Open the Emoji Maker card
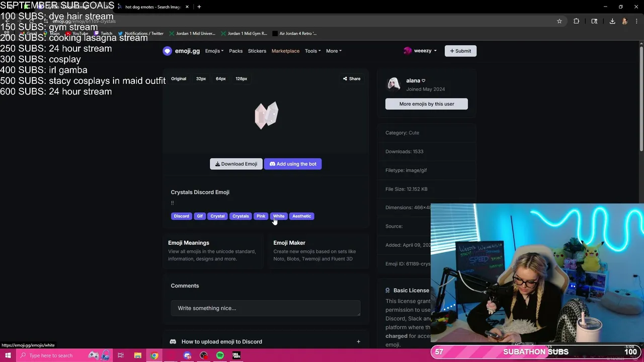The height and width of the screenshot is (362, 644). point(318,250)
